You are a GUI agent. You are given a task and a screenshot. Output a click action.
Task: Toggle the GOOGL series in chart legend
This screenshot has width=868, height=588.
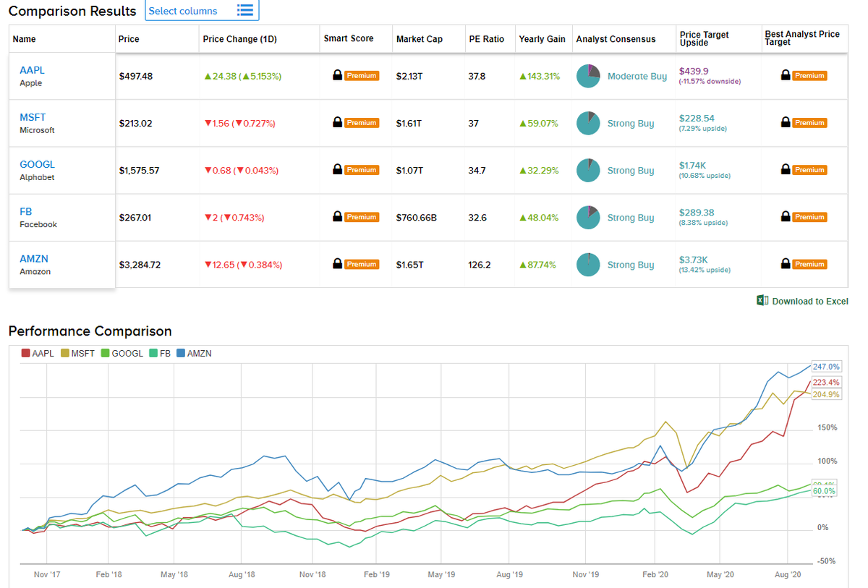122,354
